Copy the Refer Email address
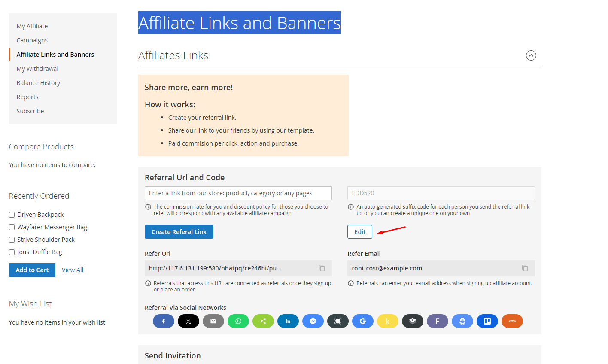This screenshot has height=364, width=608. (525, 268)
